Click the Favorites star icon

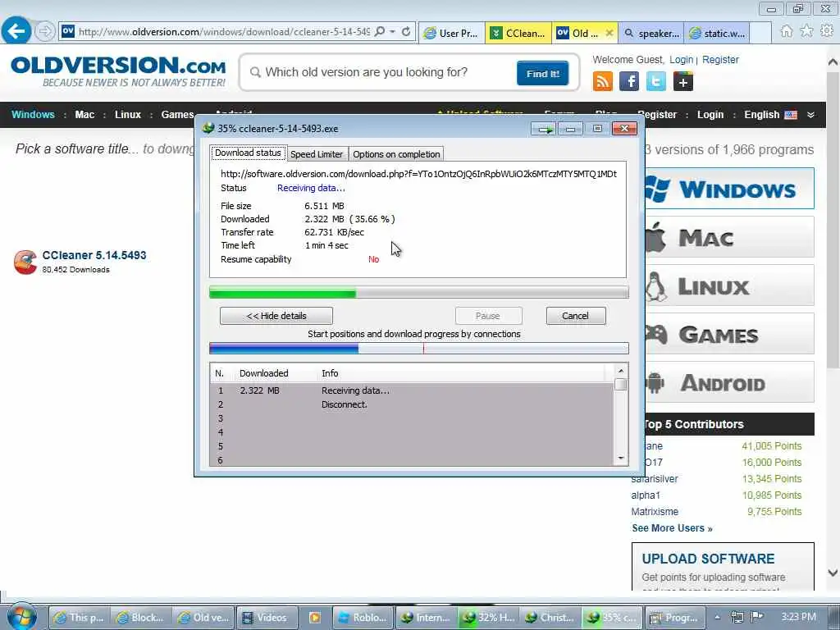(806, 32)
